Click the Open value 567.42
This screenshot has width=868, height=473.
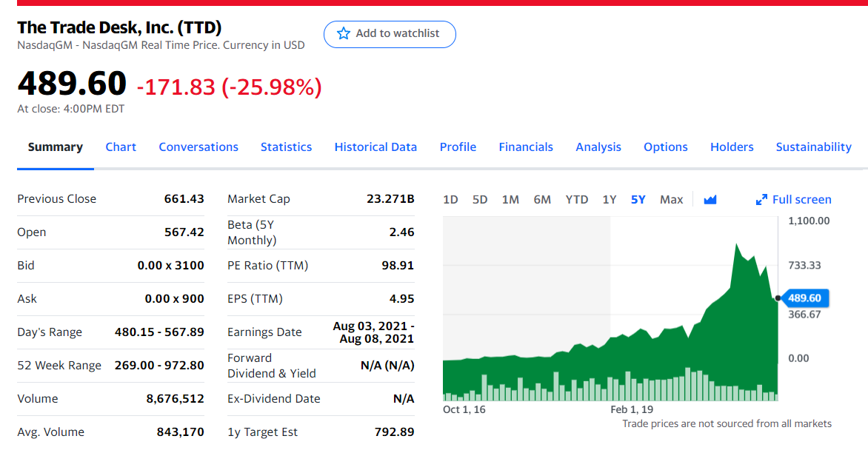coord(184,232)
